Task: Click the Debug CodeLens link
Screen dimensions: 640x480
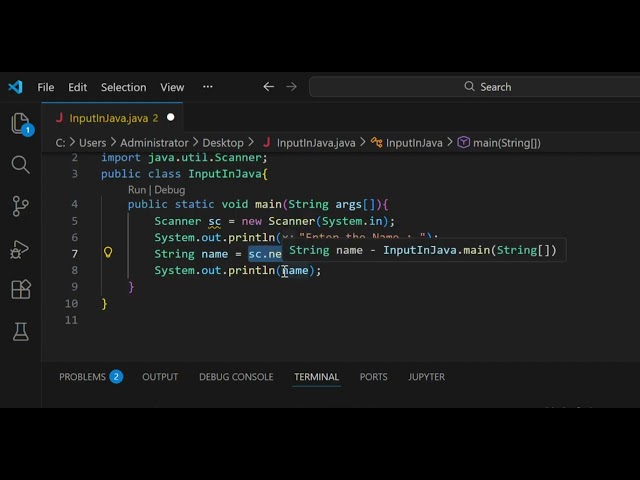Action: click(x=170, y=190)
